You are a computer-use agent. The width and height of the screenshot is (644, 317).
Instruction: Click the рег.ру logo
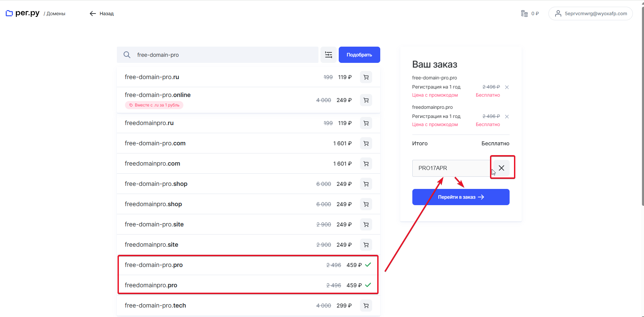point(23,13)
